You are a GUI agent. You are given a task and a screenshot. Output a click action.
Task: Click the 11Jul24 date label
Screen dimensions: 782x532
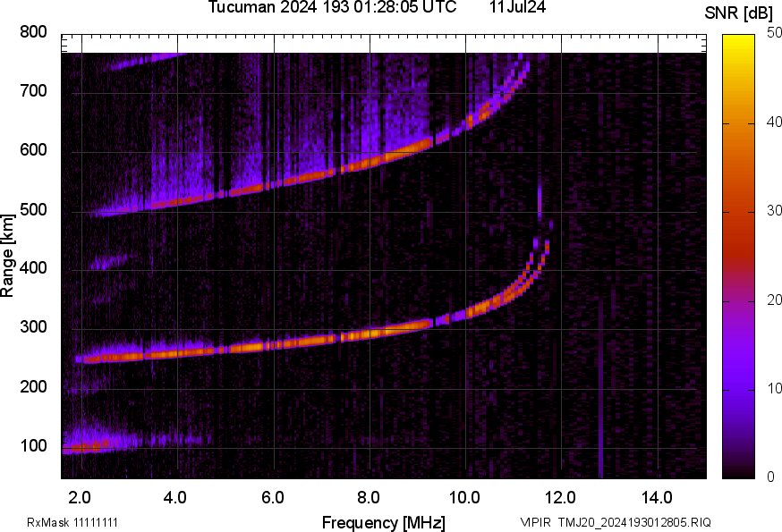tap(518, 8)
